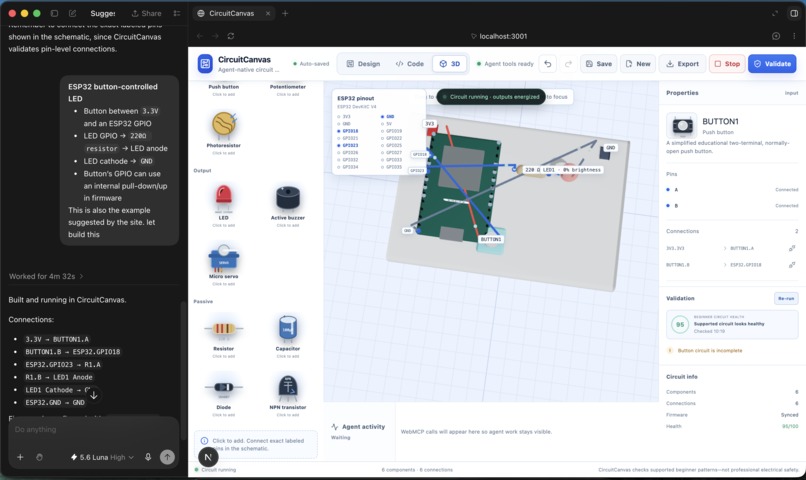This screenshot has width=806, height=480.
Task: Validate the circuit
Action: click(772, 64)
